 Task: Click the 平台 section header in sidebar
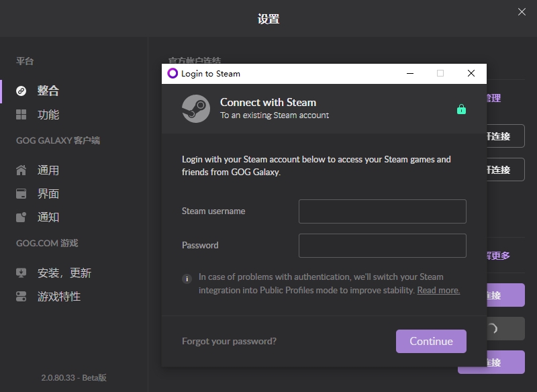[x=25, y=61]
